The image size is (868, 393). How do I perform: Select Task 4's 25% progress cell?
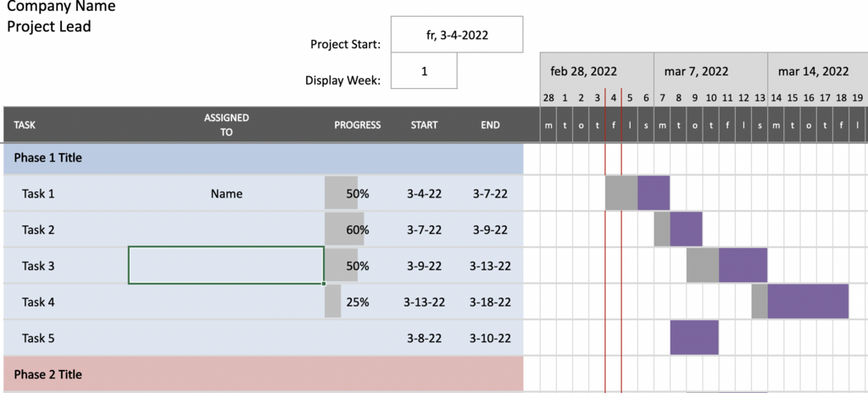click(x=357, y=302)
